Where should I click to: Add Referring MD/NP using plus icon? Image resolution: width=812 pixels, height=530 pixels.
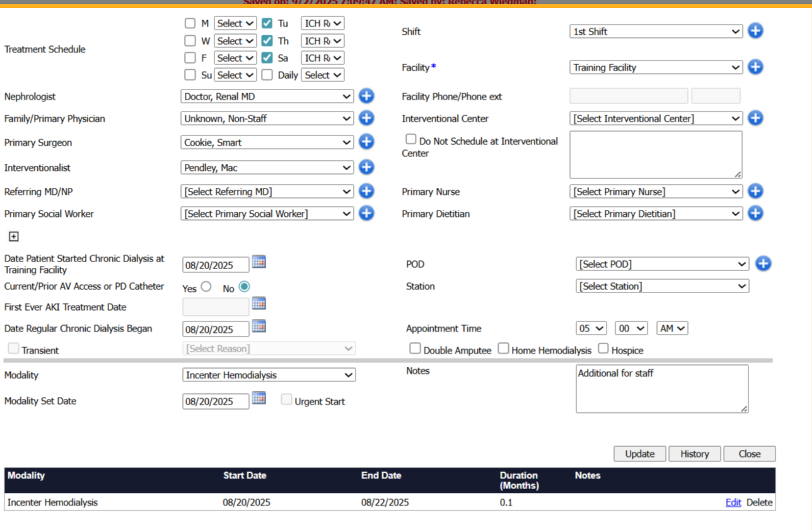tap(366, 191)
